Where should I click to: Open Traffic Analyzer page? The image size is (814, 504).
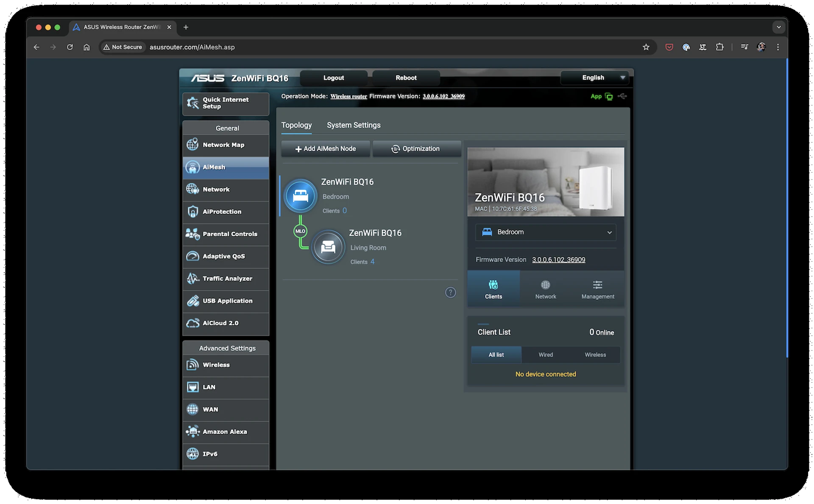226,278
